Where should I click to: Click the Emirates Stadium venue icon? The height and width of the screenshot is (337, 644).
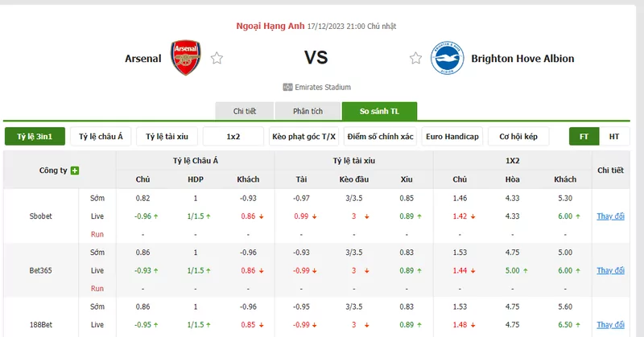pyautogui.click(x=287, y=87)
